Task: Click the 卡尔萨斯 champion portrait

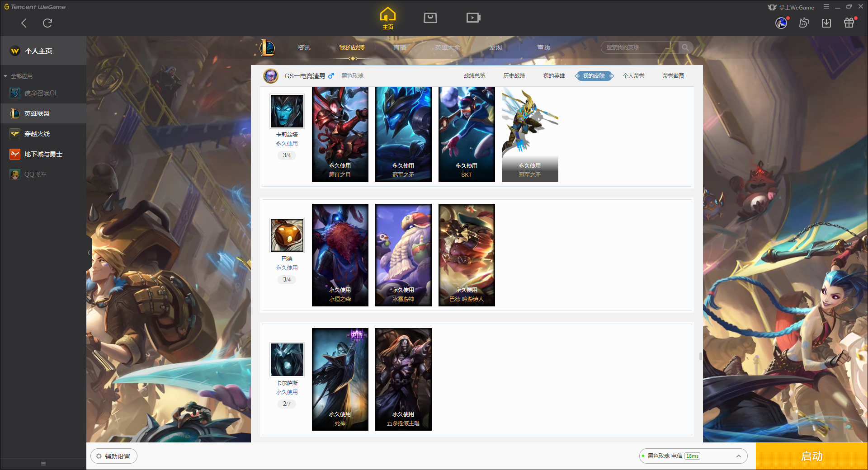Action: (287, 360)
